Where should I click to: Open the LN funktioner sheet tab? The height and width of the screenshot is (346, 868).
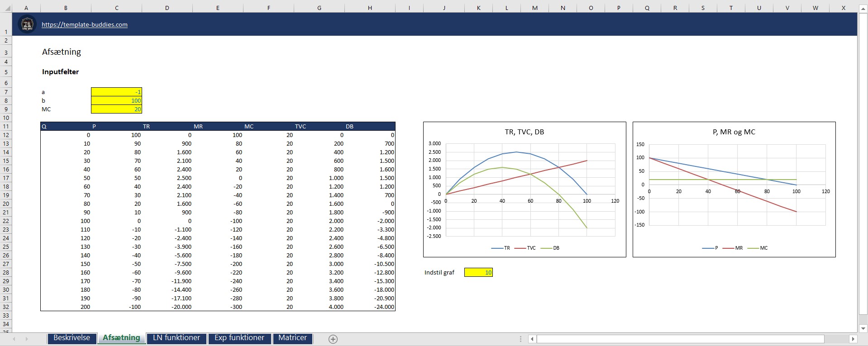(x=176, y=338)
